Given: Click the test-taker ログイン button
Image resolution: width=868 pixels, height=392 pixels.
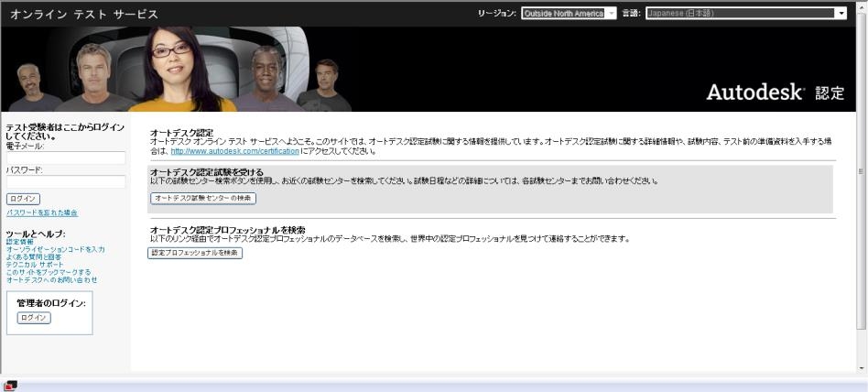Looking at the screenshot, I should coord(23,199).
